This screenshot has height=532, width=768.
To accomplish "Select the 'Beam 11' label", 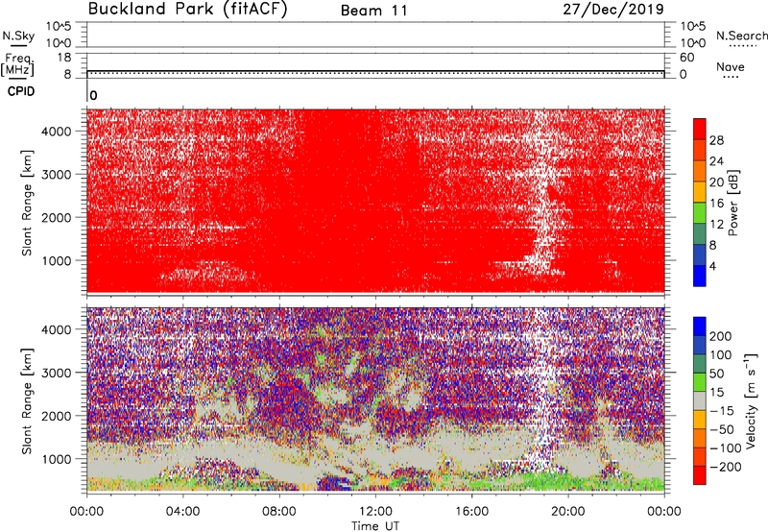I will click(374, 11).
